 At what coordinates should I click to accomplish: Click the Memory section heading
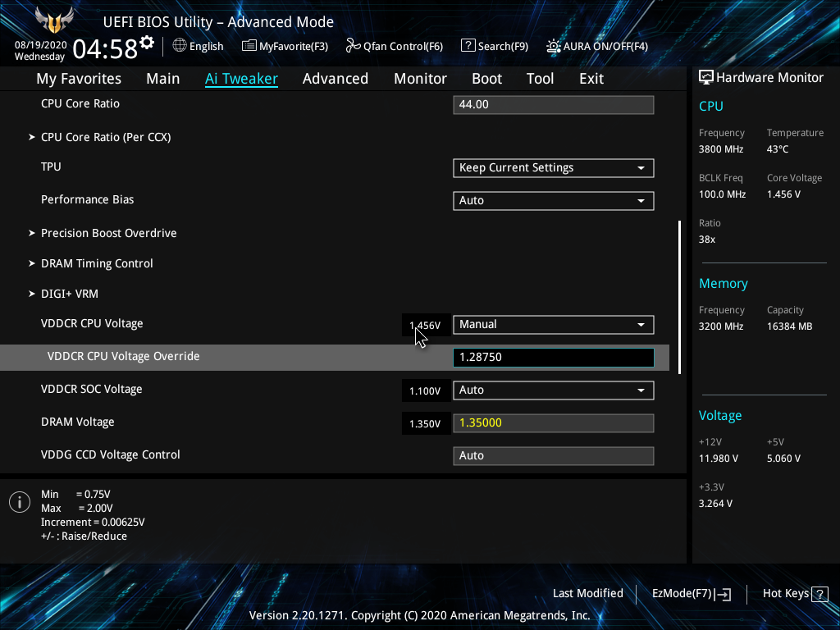coord(724,283)
